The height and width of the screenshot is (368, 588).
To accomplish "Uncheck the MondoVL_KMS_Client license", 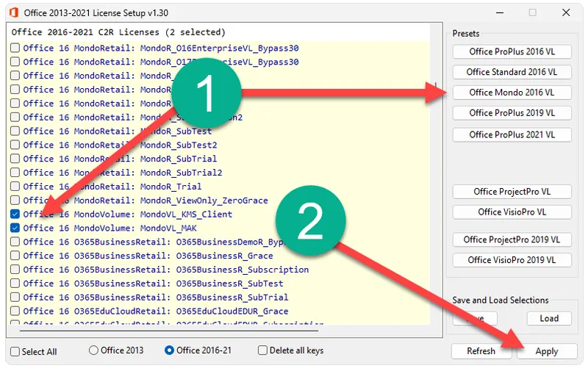I will coord(15,214).
